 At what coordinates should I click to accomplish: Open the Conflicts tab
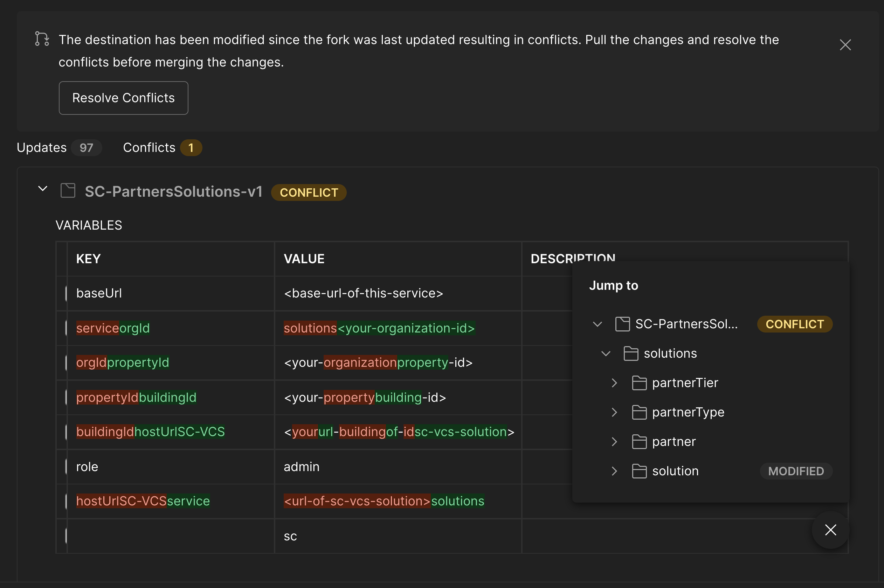pos(149,147)
